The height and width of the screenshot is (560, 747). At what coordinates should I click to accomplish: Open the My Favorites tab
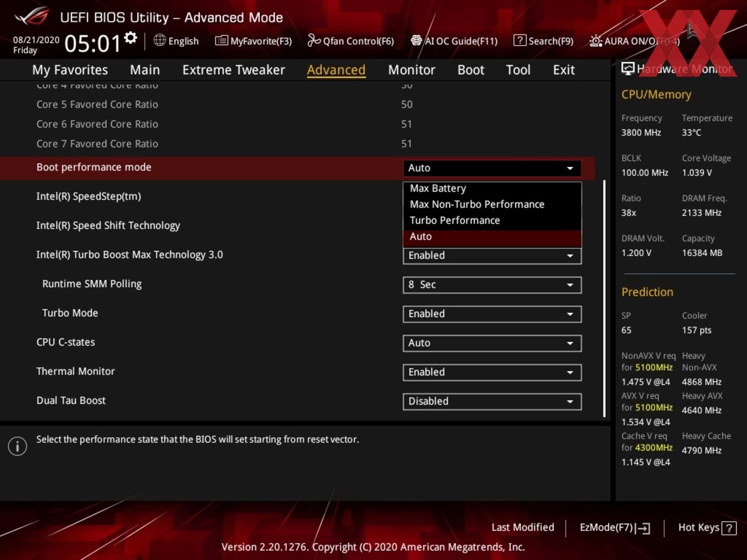coord(70,70)
